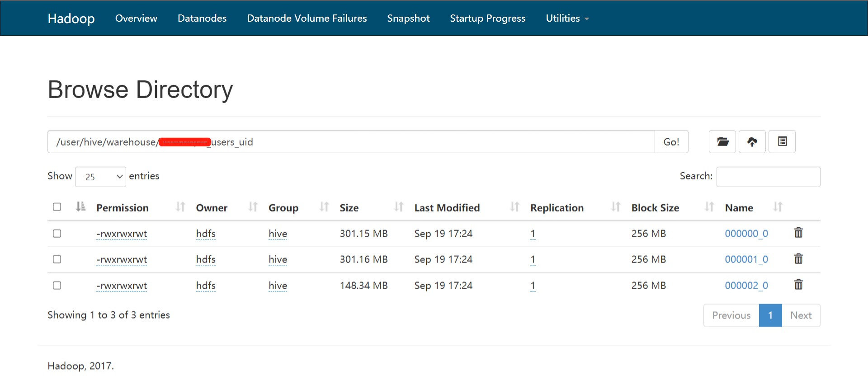Expand the Utilities menu

567,18
